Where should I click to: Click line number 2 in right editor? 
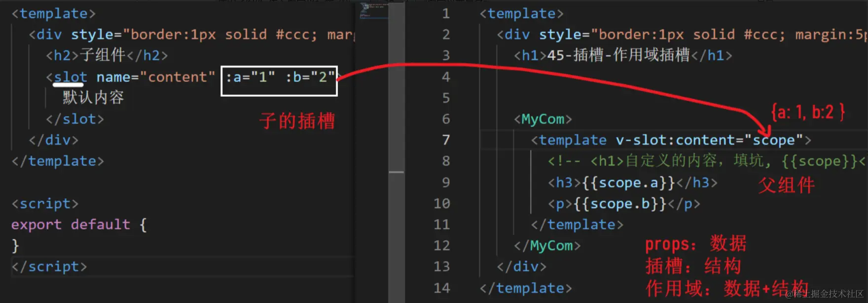click(x=446, y=35)
